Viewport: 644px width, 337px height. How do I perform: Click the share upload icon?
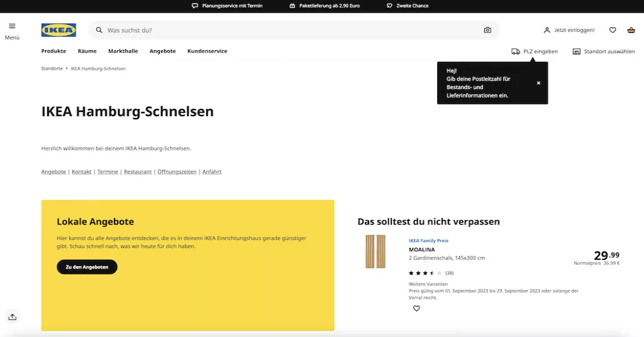tap(12, 317)
